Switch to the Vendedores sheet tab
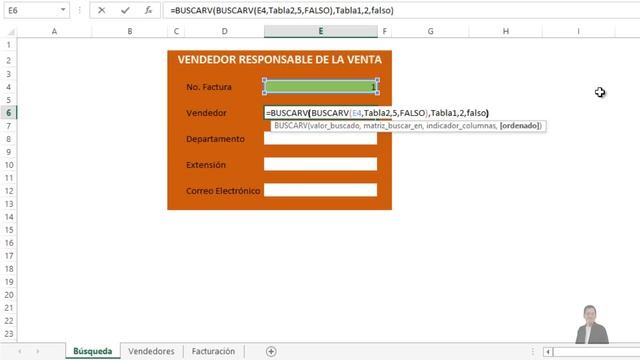Viewport: 640px width, 360px height. click(151, 351)
